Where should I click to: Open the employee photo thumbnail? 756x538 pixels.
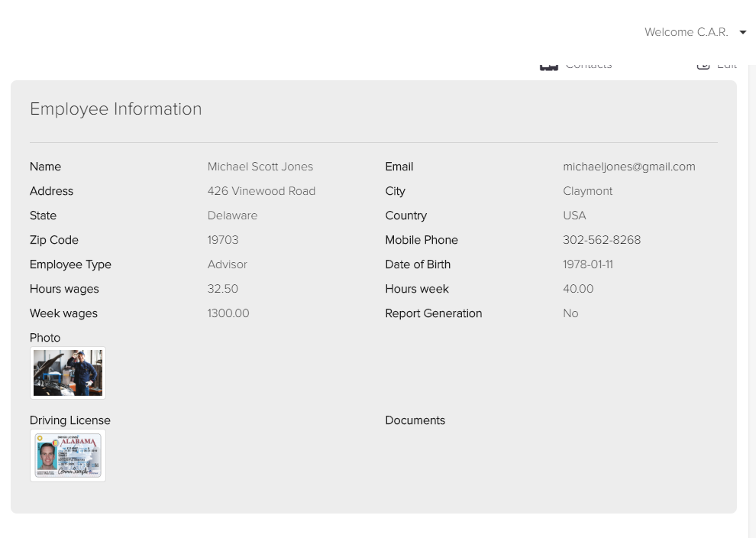click(x=68, y=373)
